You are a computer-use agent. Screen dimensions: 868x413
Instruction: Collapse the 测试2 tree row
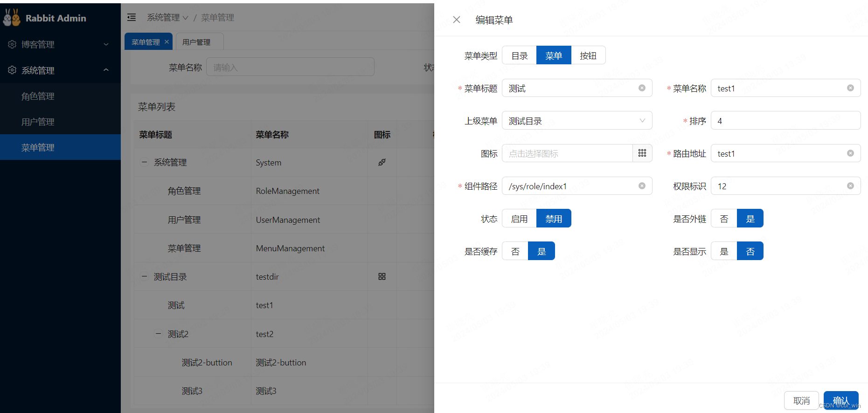[158, 334]
